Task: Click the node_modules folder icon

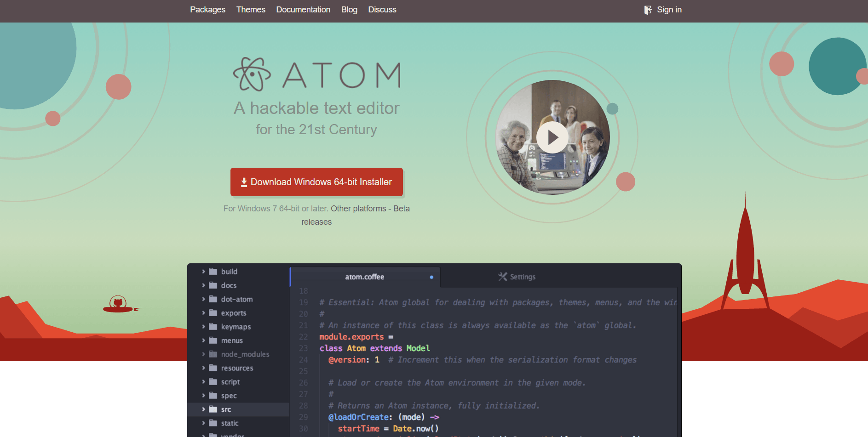Action: coord(213,354)
